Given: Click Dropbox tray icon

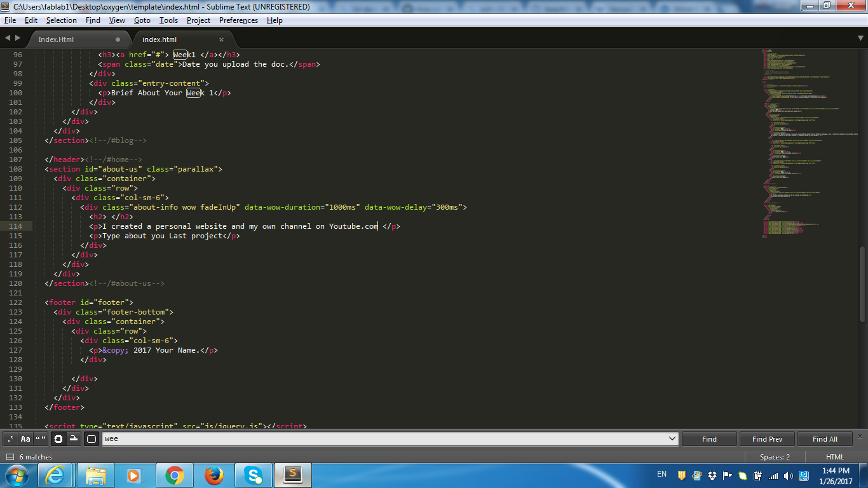Looking at the screenshot, I should tap(712, 475).
